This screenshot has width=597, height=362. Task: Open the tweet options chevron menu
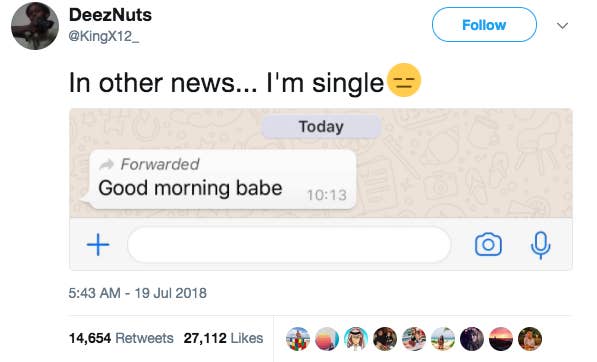point(562,26)
